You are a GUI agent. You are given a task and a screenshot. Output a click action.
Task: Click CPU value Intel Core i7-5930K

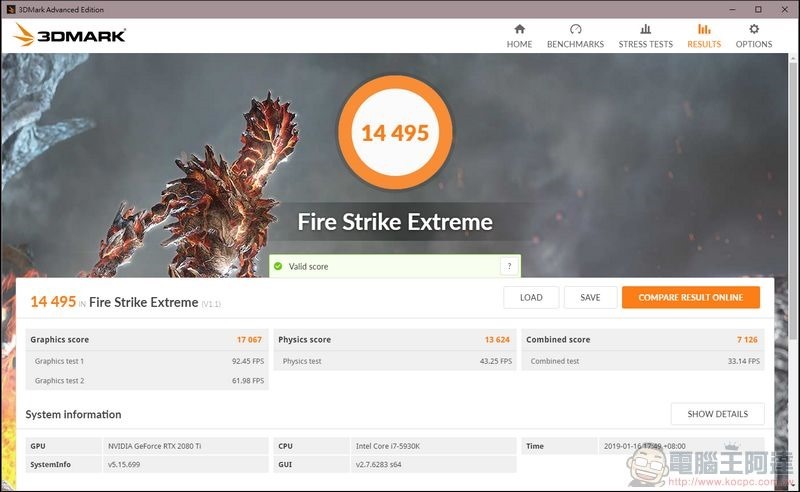[388, 446]
